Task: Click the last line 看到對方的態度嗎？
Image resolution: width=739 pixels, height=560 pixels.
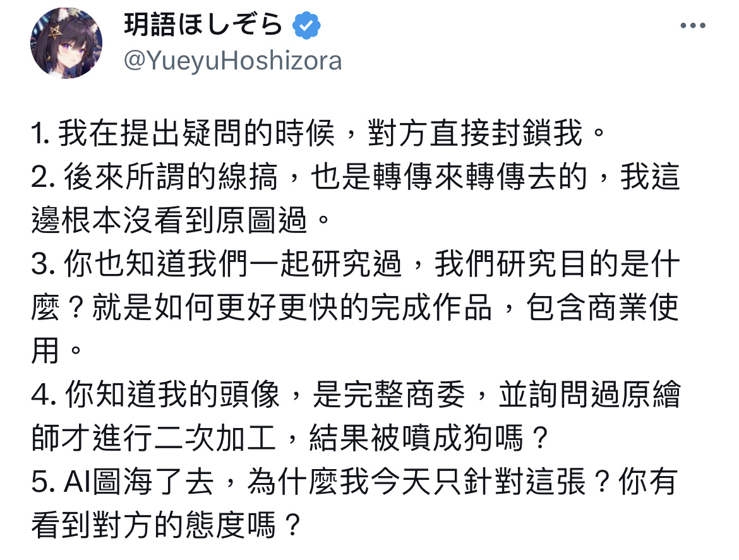Action: (166, 525)
